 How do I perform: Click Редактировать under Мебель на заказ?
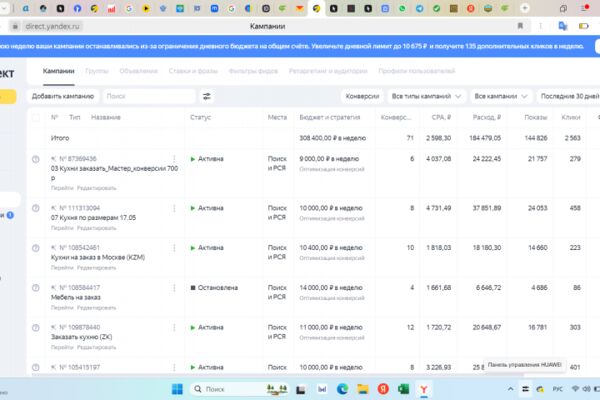pyautogui.click(x=96, y=308)
